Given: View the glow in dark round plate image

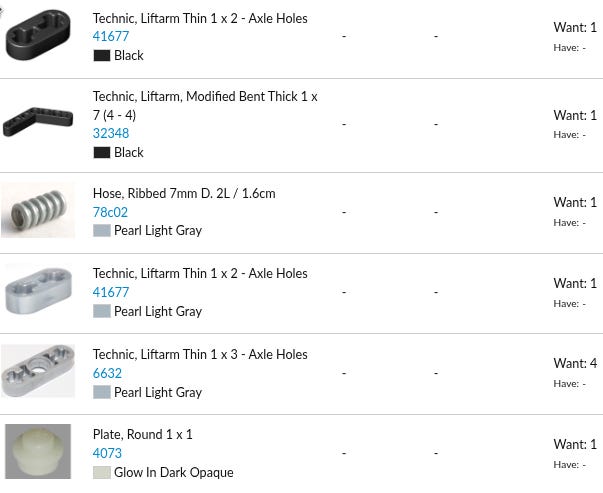Looking at the screenshot, I should (x=38, y=451).
